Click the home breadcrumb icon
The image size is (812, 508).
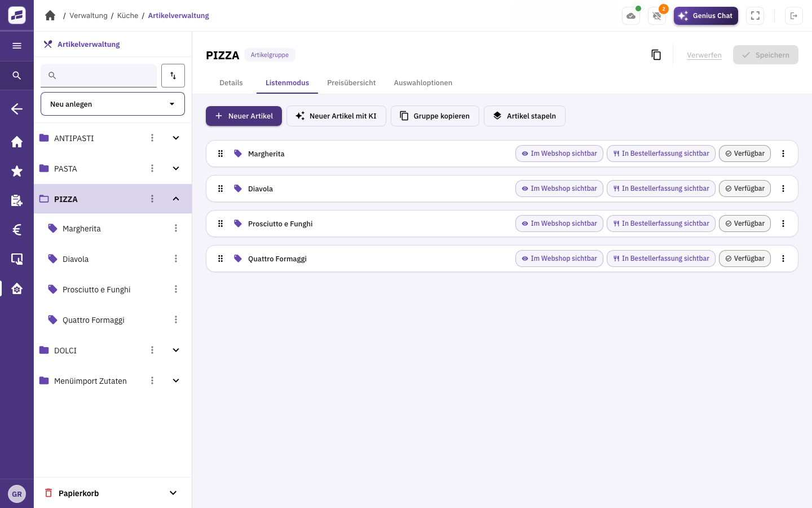coord(50,15)
